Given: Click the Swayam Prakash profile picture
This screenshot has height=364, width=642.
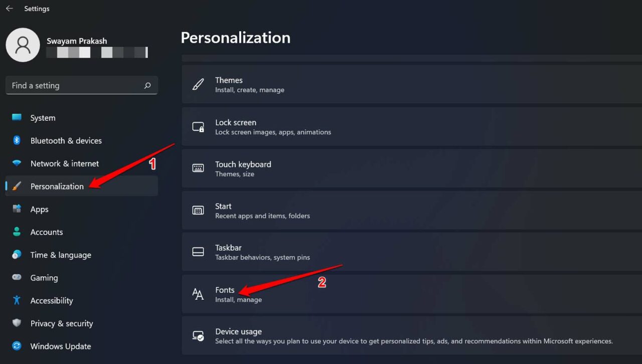Looking at the screenshot, I should [23, 45].
